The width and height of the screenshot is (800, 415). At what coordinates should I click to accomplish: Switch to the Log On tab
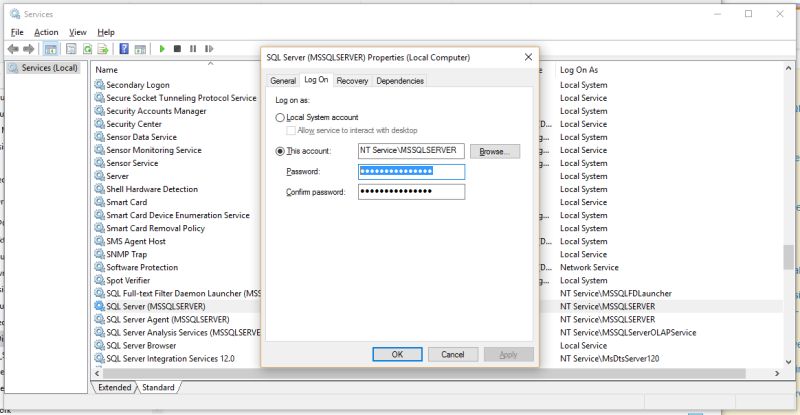(x=316, y=80)
